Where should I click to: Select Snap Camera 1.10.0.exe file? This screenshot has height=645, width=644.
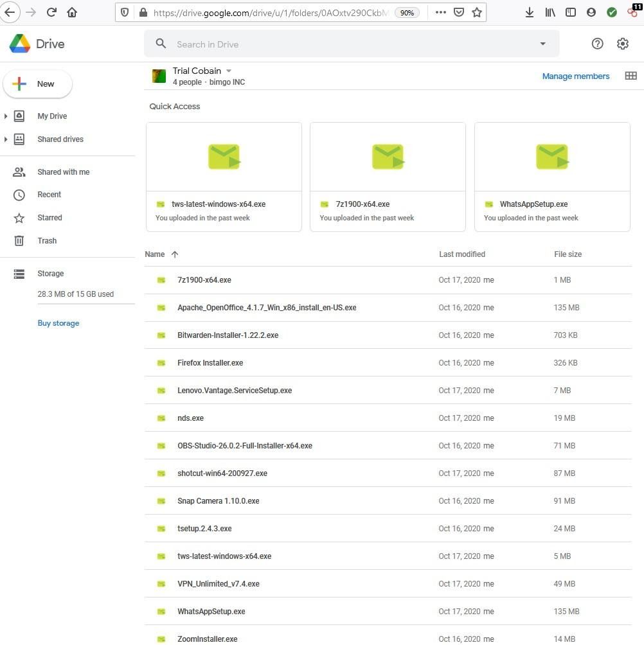(x=388, y=500)
